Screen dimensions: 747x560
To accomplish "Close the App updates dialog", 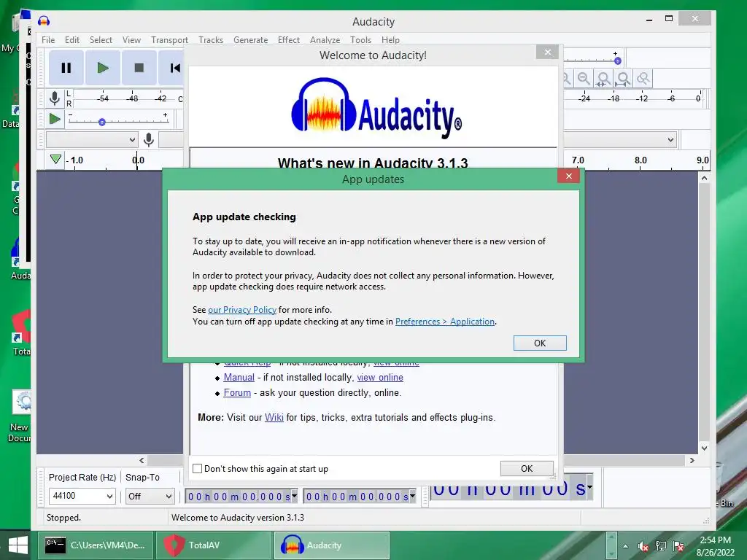I will point(568,176).
